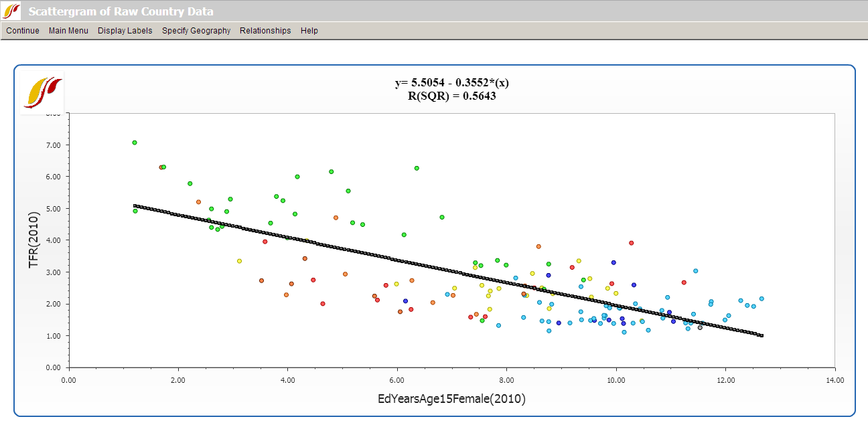Open the Continue menu
868x425 pixels.
coord(23,31)
